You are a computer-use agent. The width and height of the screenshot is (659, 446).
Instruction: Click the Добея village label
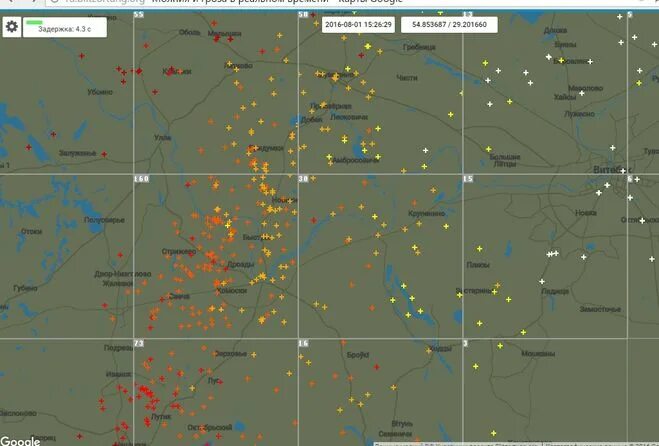pyautogui.click(x=311, y=120)
